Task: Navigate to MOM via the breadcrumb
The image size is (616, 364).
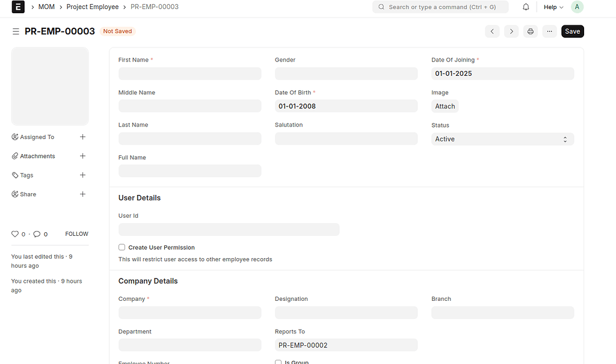Action: pyautogui.click(x=46, y=7)
